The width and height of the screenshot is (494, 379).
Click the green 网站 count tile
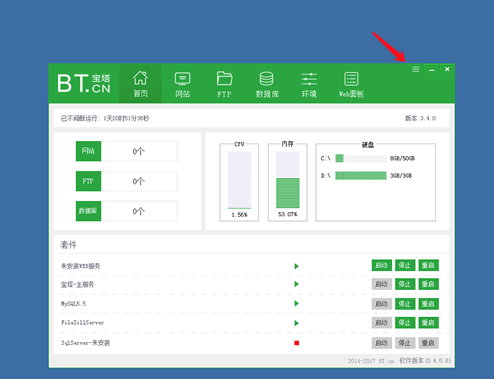88,151
